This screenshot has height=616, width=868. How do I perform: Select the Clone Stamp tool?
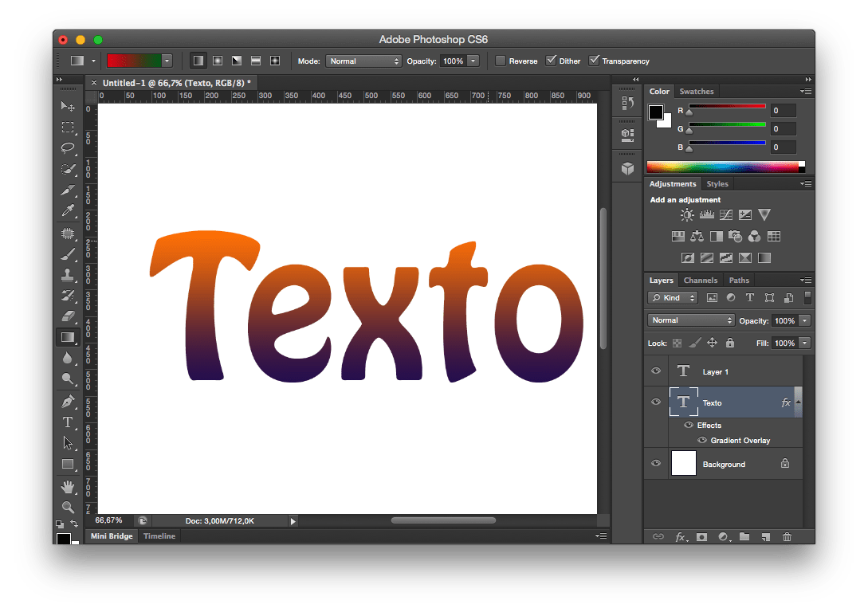(x=68, y=274)
